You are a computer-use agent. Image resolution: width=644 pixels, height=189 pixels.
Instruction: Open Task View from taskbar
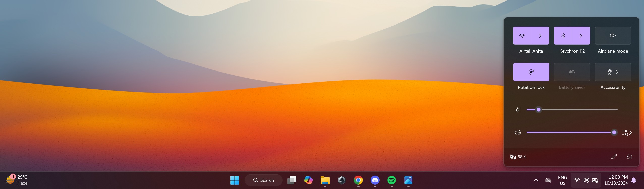[x=292, y=180]
